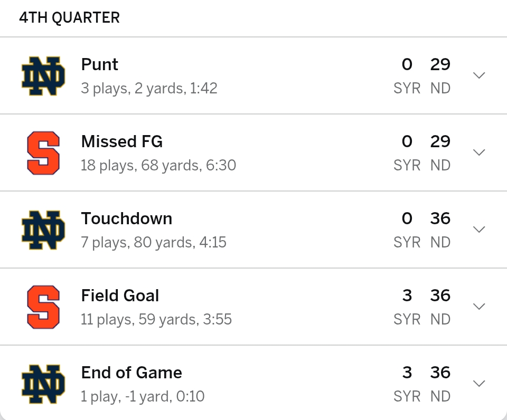Expand the Punt drive chevron

pyautogui.click(x=479, y=75)
